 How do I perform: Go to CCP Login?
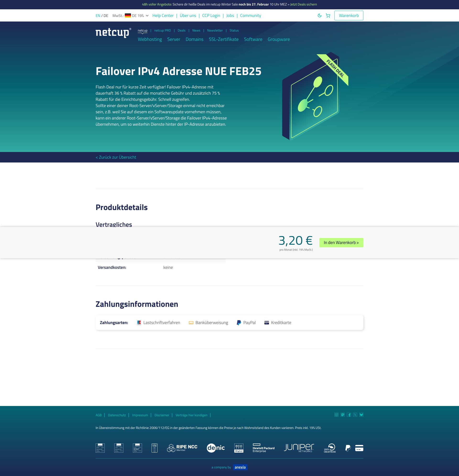(x=211, y=16)
